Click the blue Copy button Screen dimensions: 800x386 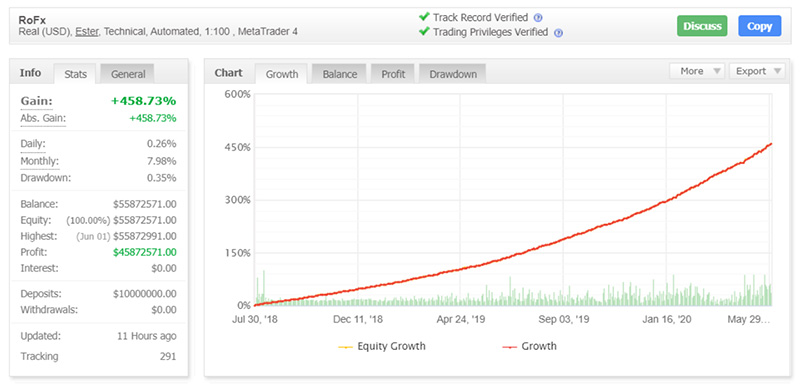(759, 26)
